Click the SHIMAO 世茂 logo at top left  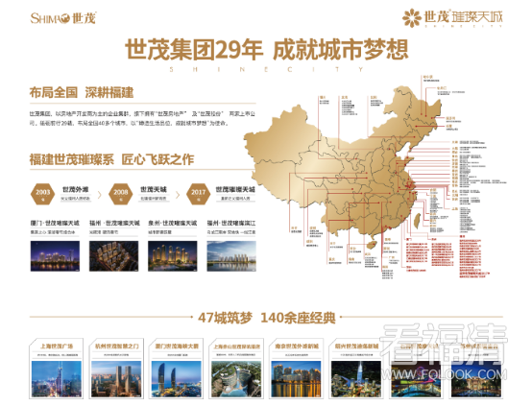63,18
